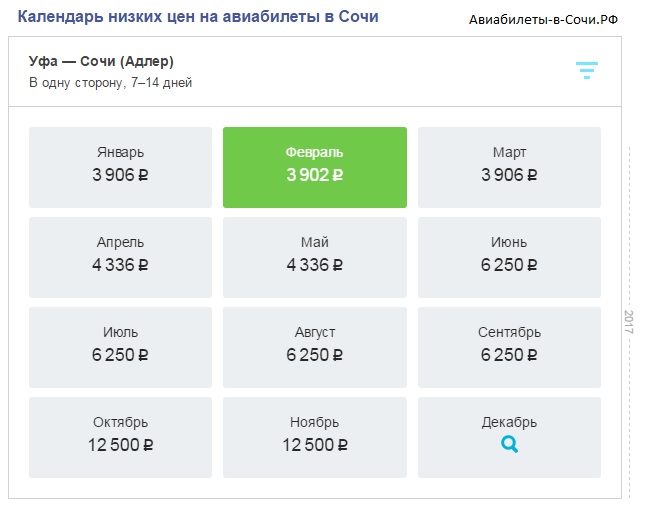Click the magnifier search icon under Декабрь

click(x=509, y=445)
